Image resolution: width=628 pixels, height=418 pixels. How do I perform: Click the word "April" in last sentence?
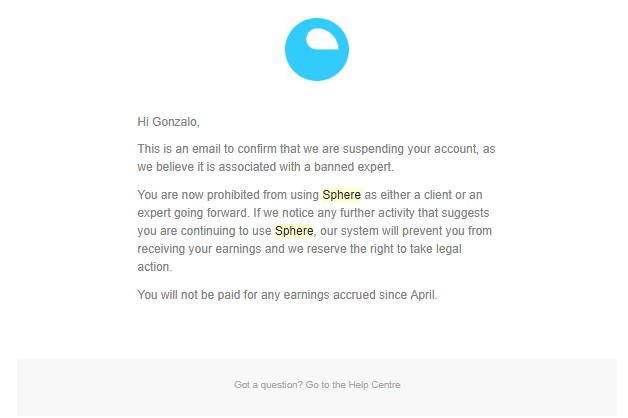tap(423, 295)
